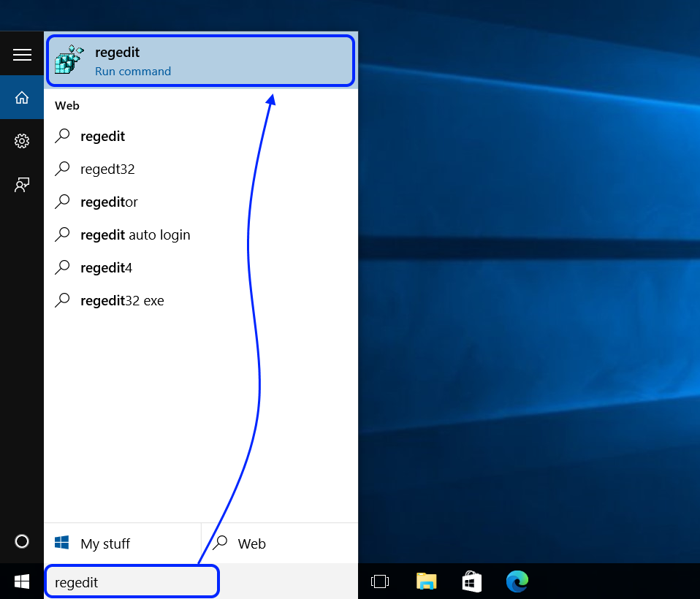Click magnifier icon beside 'regedt32'
700x599 pixels.
tap(63, 169)
